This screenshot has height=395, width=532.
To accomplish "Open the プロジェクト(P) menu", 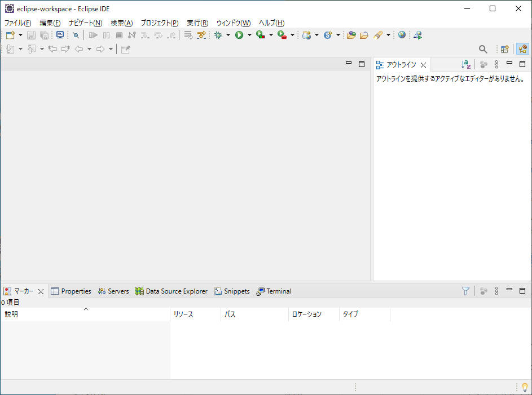I will pyautogui.click(x=159, y=23).
